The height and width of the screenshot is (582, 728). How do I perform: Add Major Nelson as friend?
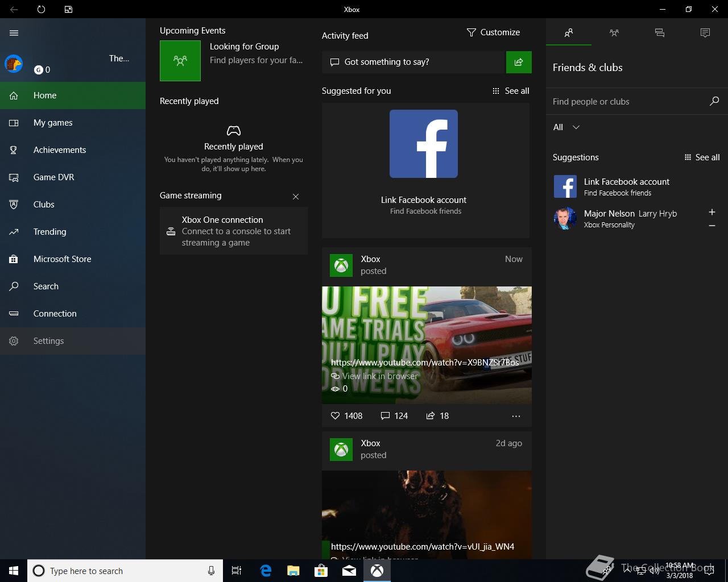tap(712, 212)
